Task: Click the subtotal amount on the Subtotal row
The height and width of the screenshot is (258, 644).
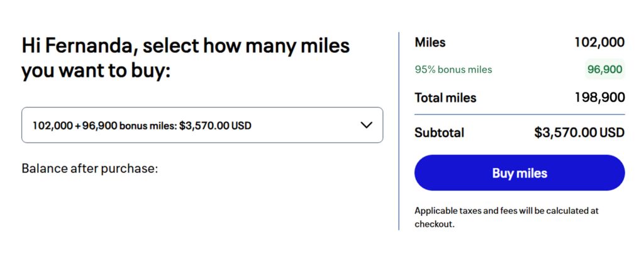Action: (579, 133)
